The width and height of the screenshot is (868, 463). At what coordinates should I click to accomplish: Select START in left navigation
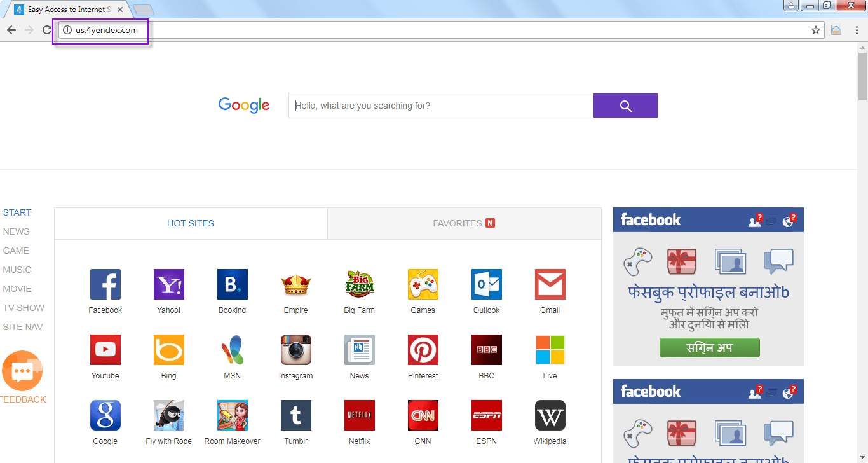point(17,212)
